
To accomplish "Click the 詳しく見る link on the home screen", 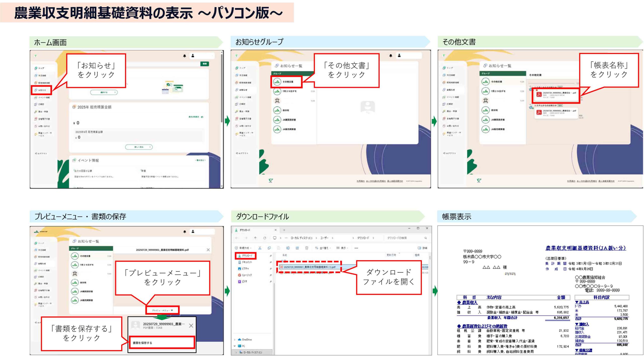I will 140,147.
